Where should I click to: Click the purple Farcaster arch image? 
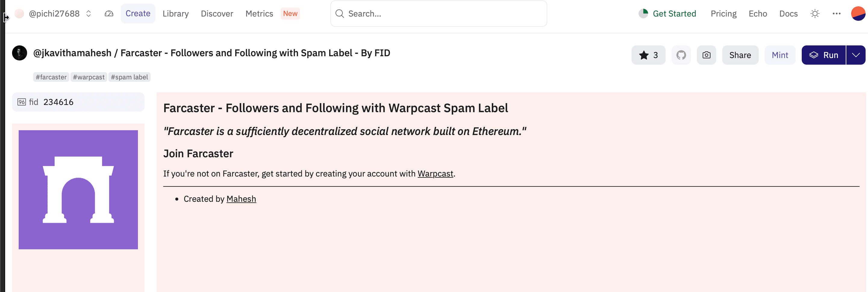click(78, 190)
